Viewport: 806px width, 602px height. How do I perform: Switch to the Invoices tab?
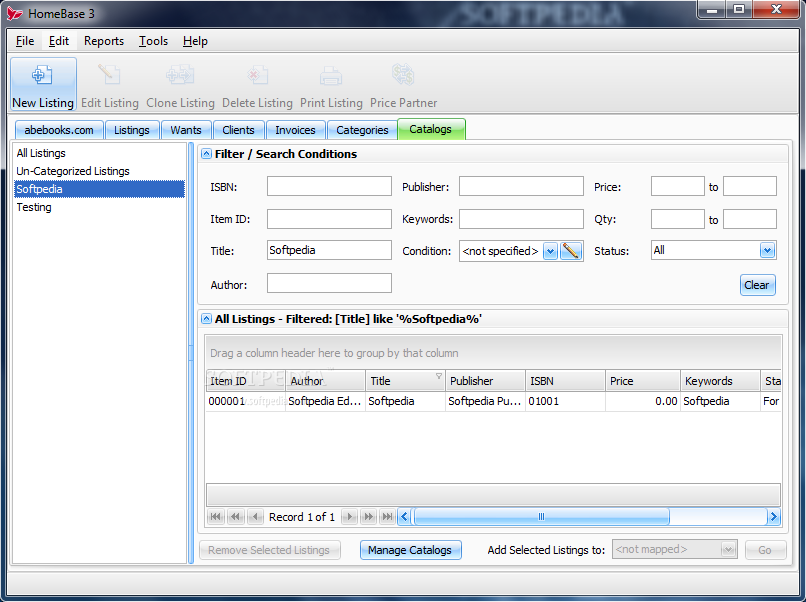(x=295, y=130)
